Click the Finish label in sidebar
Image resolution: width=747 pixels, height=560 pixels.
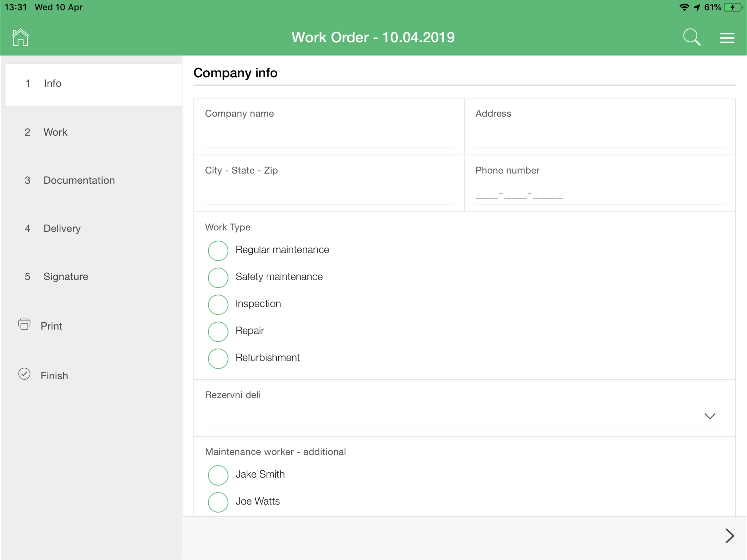pos(54,376)
